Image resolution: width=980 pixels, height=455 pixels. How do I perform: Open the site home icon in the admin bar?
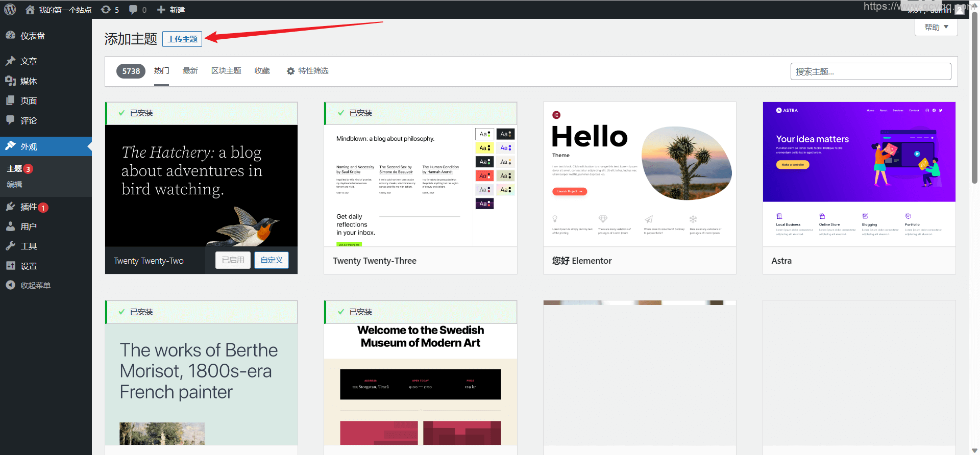[x=30, y=10]
